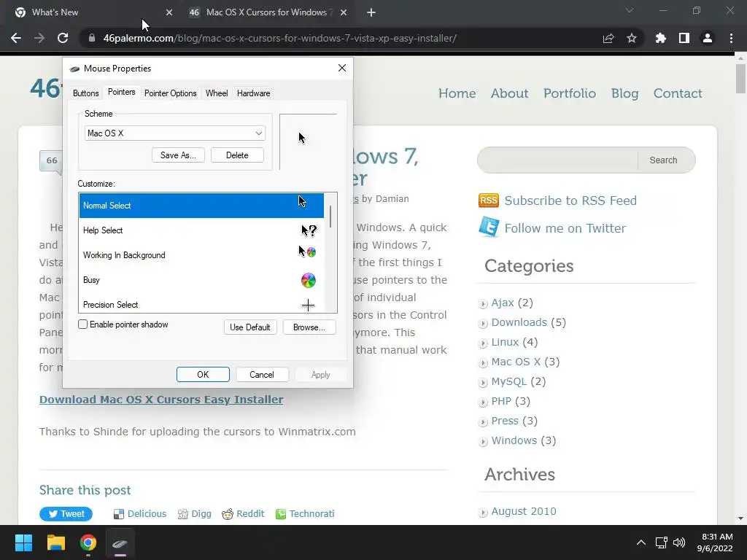Open the August 2010 archive
Screen dimensions: 747x560
(x=524, y=511)
